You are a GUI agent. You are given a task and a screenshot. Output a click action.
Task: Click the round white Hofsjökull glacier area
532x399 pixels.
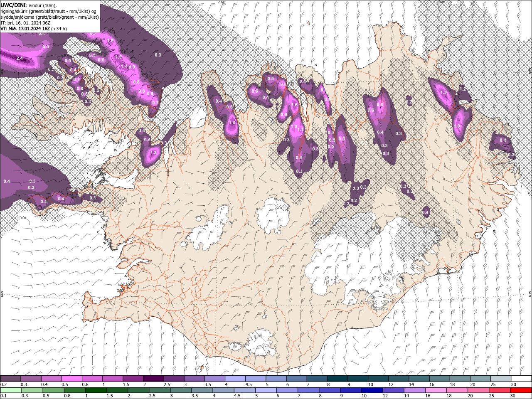[273, 216]
